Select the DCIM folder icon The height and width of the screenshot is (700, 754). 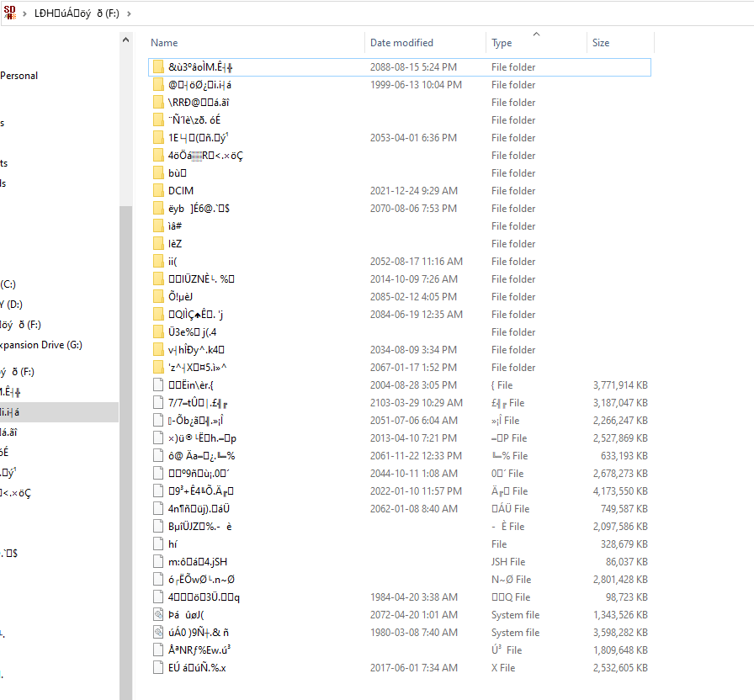[159, 191]
